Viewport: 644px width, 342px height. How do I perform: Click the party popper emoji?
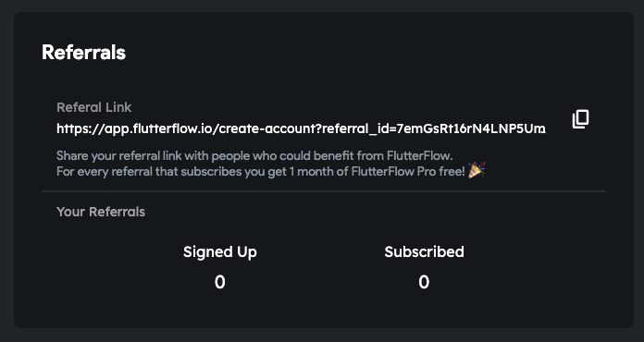pyautogui.click(x=477, y=170)
